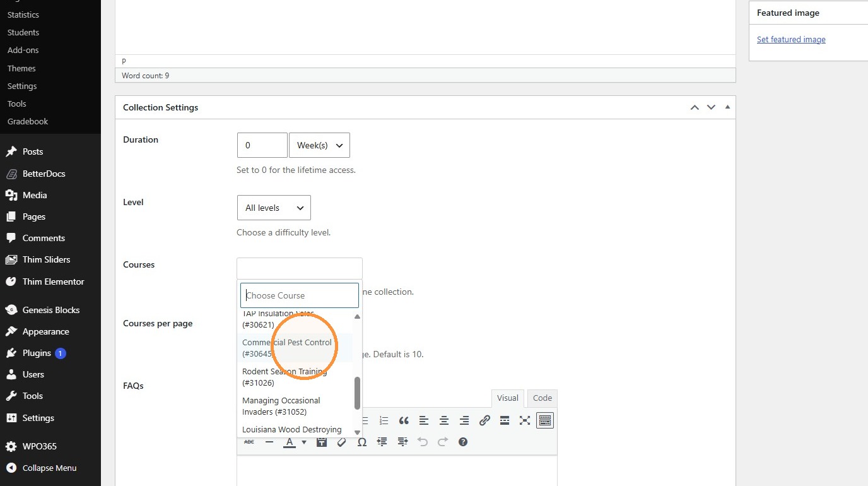This screenshot has height=486, width=868.
Task: Toggle the editor toolbar rows button
Action: click(x=546, y=420)
